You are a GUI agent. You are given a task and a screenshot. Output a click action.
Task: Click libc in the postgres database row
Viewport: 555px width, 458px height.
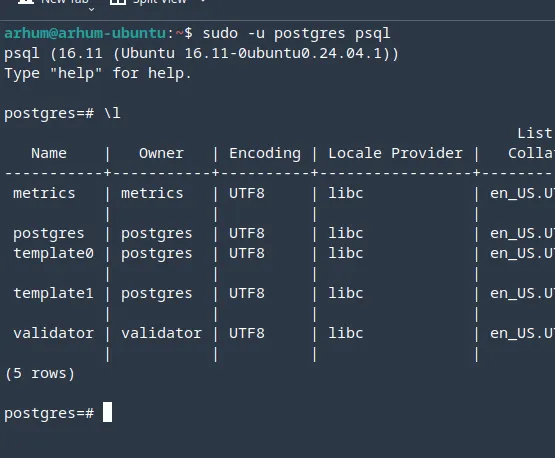pos(346,233)
